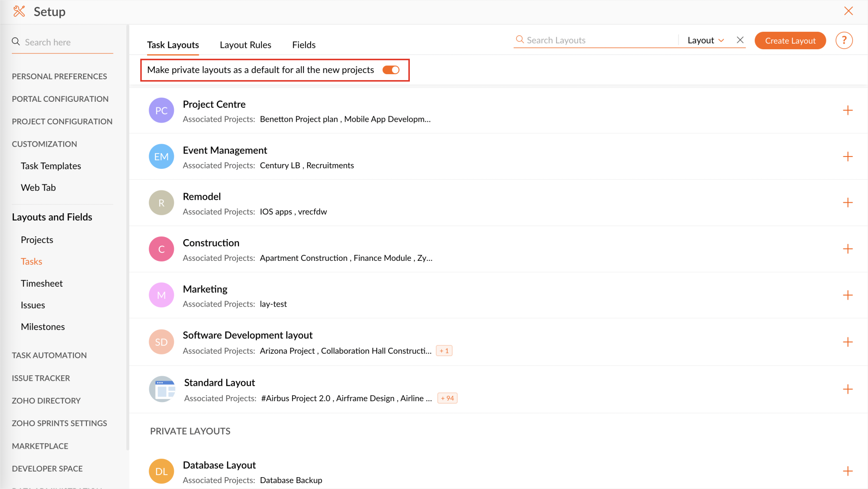Click the sidebar search magnifier icon
Image resolution: width=868 pixels, height=489 pixels.
tap(16, 42)
